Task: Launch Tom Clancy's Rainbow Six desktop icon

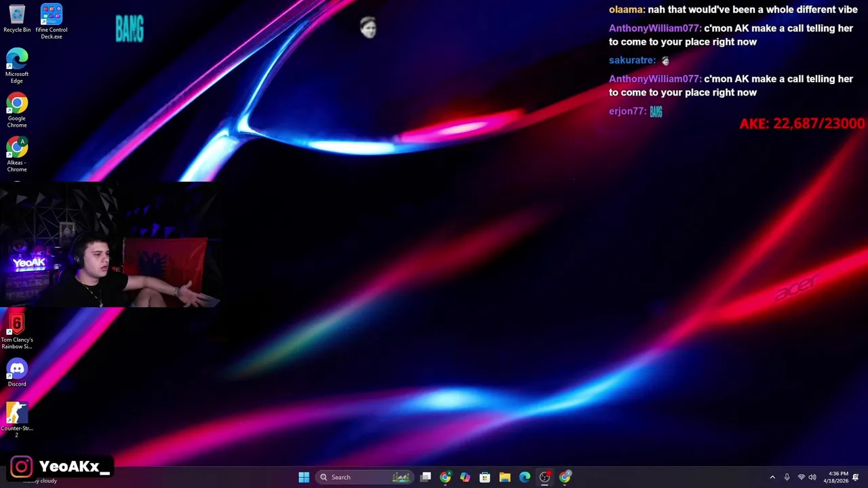Action: click(17, 331)
